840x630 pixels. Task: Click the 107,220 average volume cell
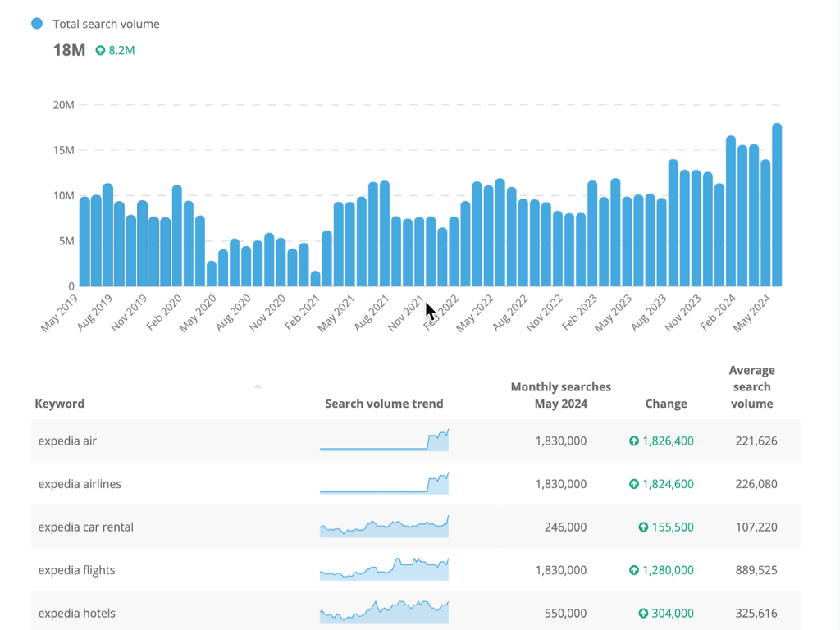click(x=756, y=527)
